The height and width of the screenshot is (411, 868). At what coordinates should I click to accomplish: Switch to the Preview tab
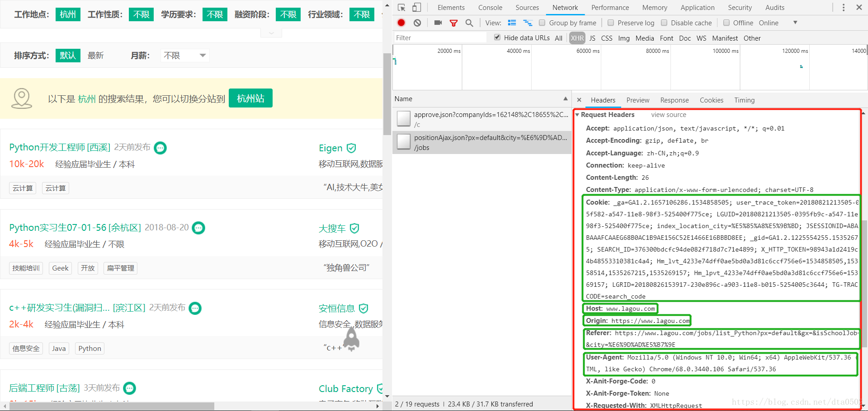point(637,100)
